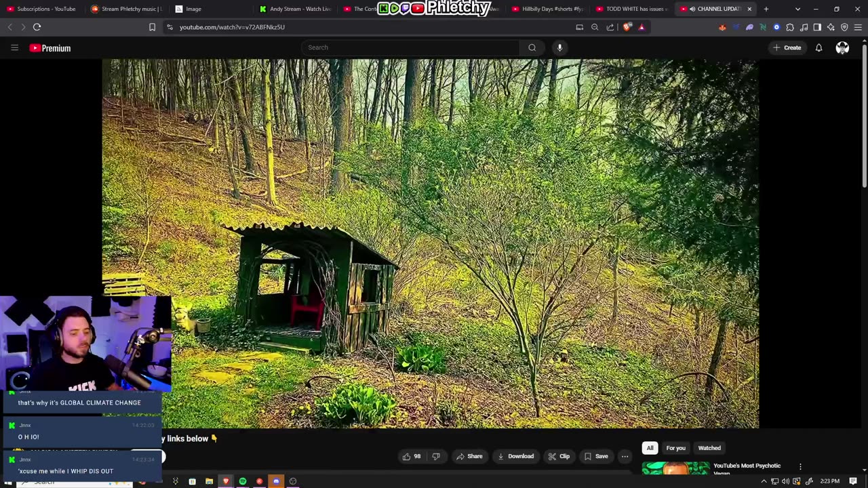Expand the tab search chevron in title bar
Viewport: 868px width, 488px height.
point(797,9)
